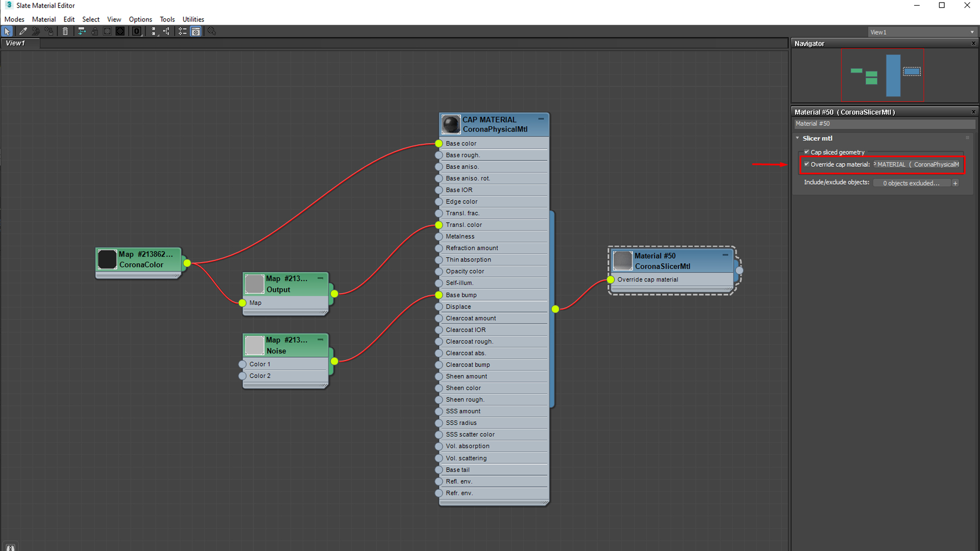Click the Output node Map input socket
This screenshot has height=551, width=980.
point(242,303)
